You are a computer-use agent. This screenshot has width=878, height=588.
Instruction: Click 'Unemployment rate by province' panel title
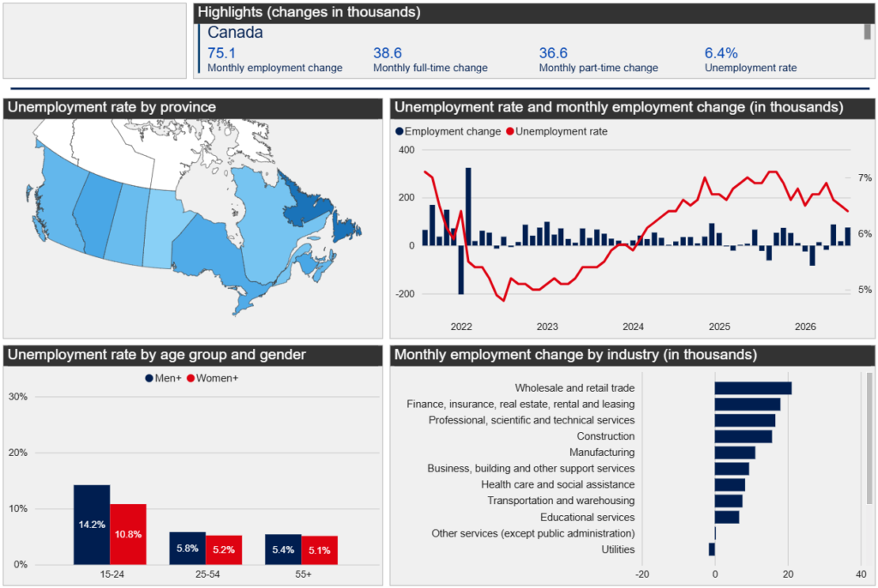(x=112, y=107)
